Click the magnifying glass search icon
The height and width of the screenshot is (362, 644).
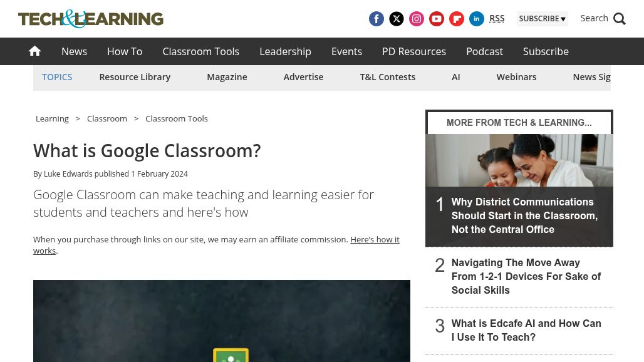(620, 19)
